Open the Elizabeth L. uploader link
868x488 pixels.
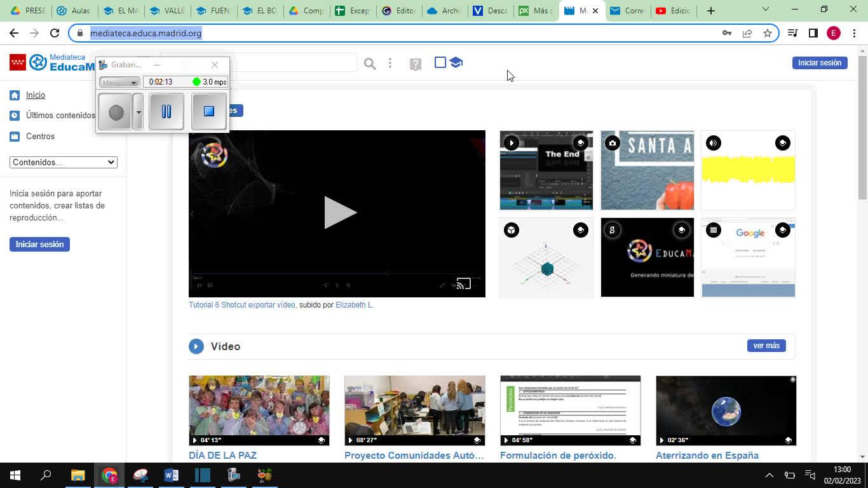(x=354, y=305)
